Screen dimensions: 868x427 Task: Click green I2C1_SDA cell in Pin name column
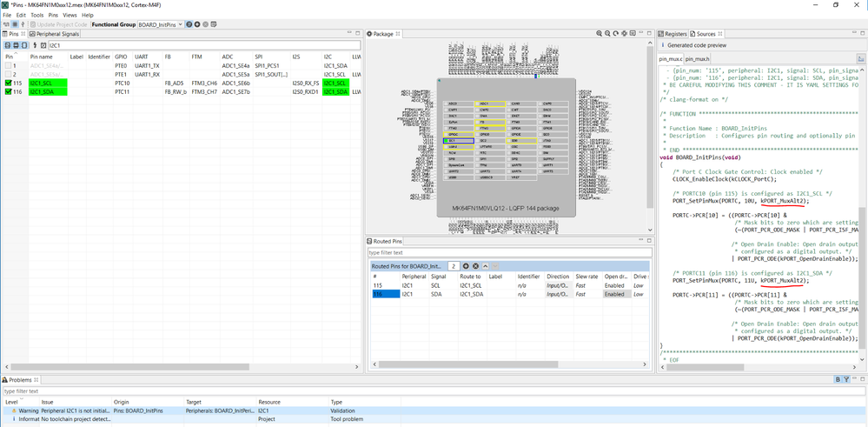48,91
